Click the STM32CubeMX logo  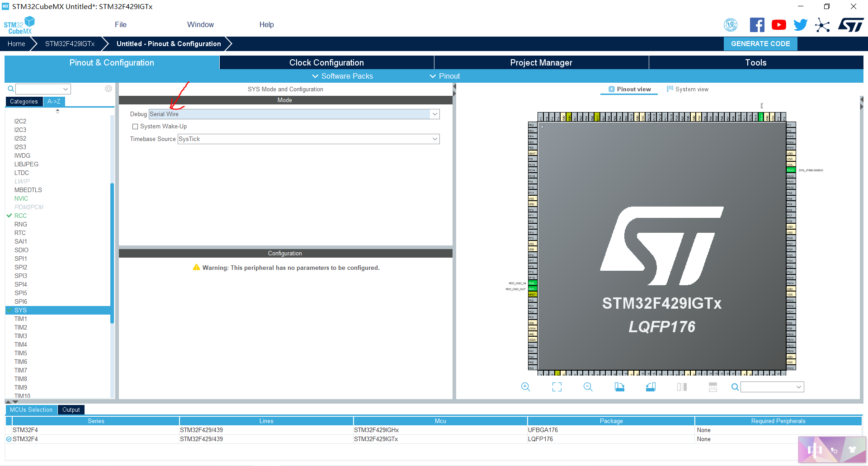pyautogui.click(x=19, y=25)
